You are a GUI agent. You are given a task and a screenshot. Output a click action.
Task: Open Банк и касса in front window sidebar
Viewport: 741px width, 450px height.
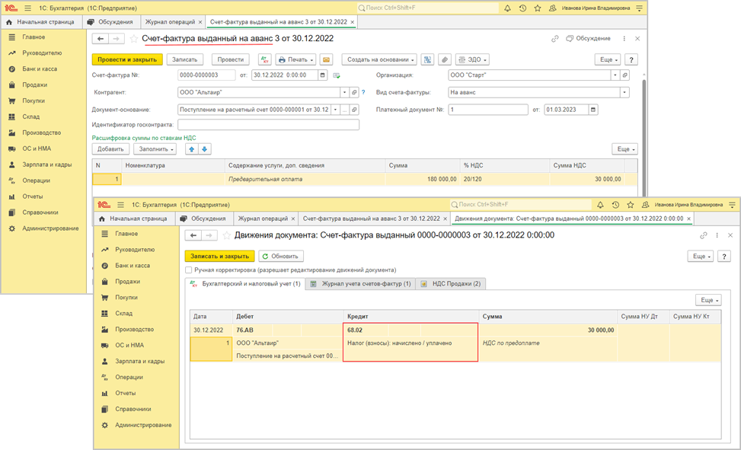(132, 266)
